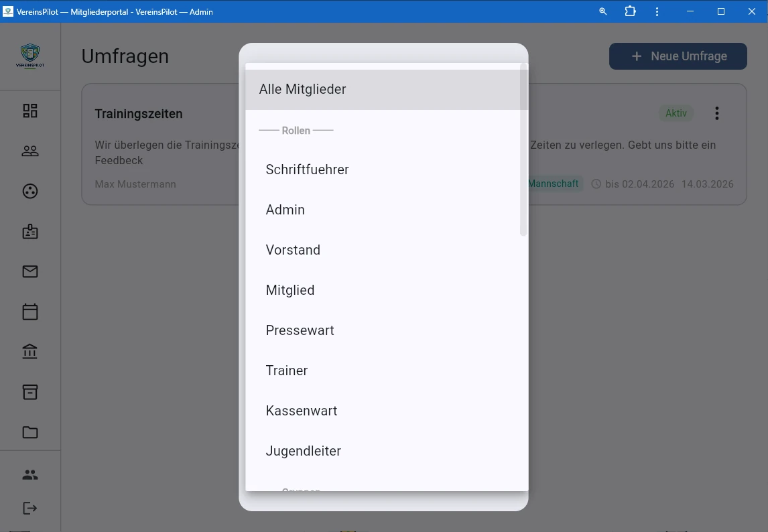Image resolution: width=768 pixels, height=532 pixels.
Task: Open the Dashboard overview icon
Action: (x=29, y=110)
